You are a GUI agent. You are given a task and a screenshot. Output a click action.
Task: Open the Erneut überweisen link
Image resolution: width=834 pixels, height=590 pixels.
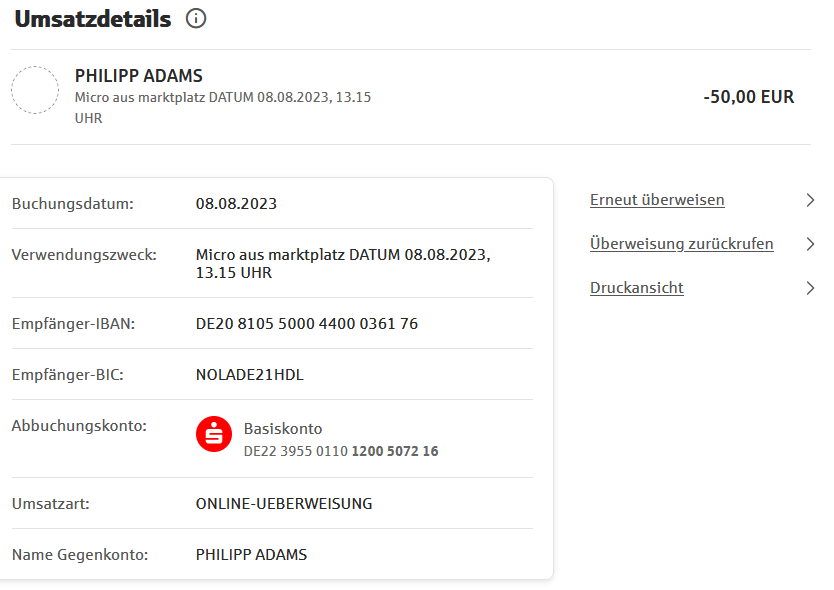pos(657,200)
